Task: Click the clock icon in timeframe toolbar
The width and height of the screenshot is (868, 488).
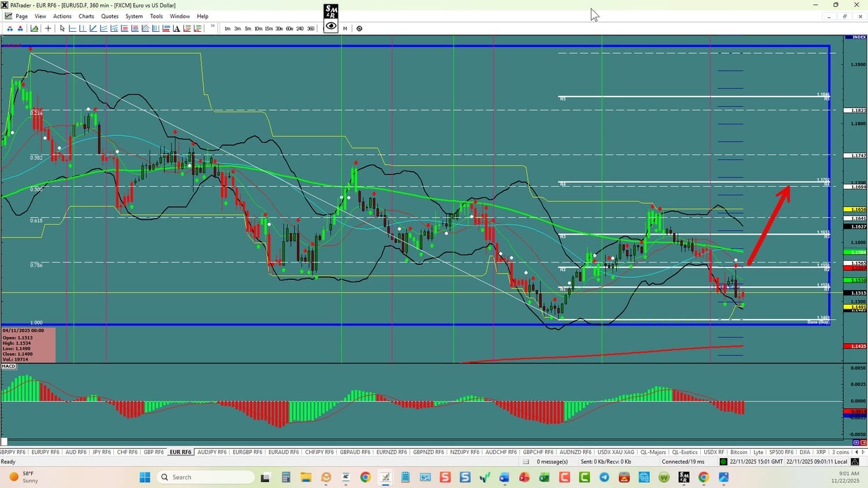Action: coord(359,28)
